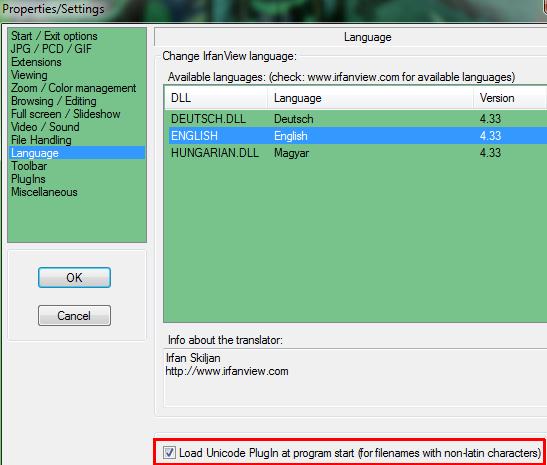Open the PlugIns category

point(28,179)
